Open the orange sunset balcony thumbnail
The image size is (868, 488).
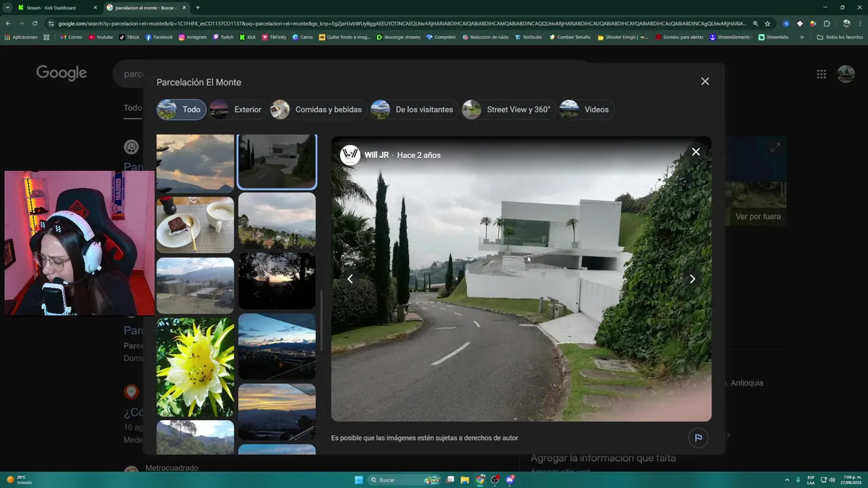[277, 411]
